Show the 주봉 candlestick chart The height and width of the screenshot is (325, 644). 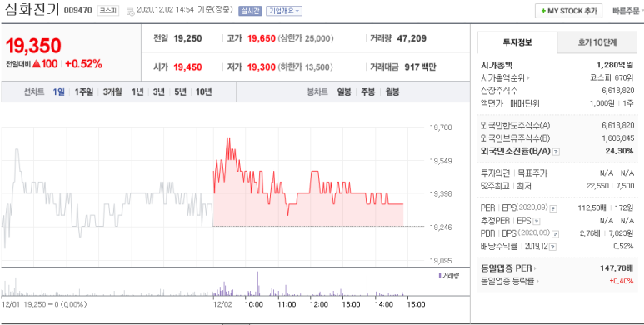point(367,92)
